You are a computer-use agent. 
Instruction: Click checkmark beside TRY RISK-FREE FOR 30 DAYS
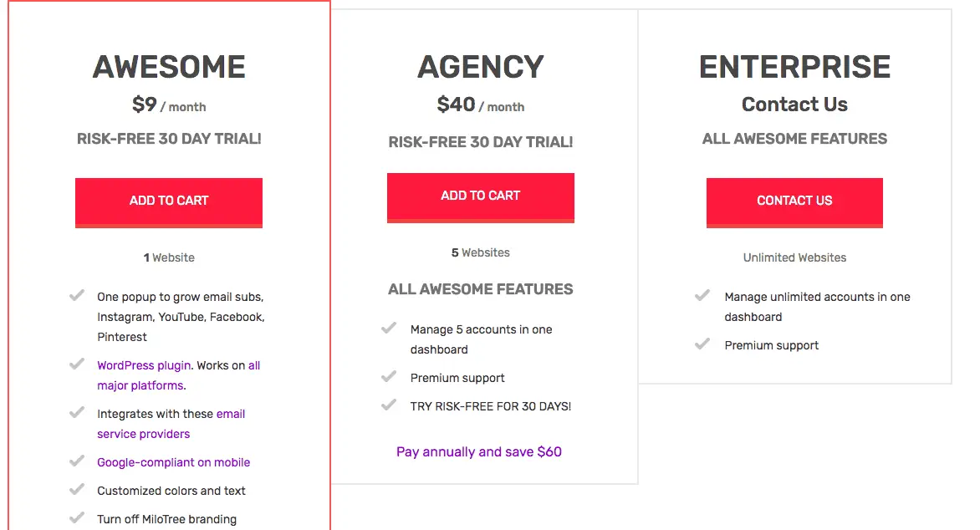[389, 405]
